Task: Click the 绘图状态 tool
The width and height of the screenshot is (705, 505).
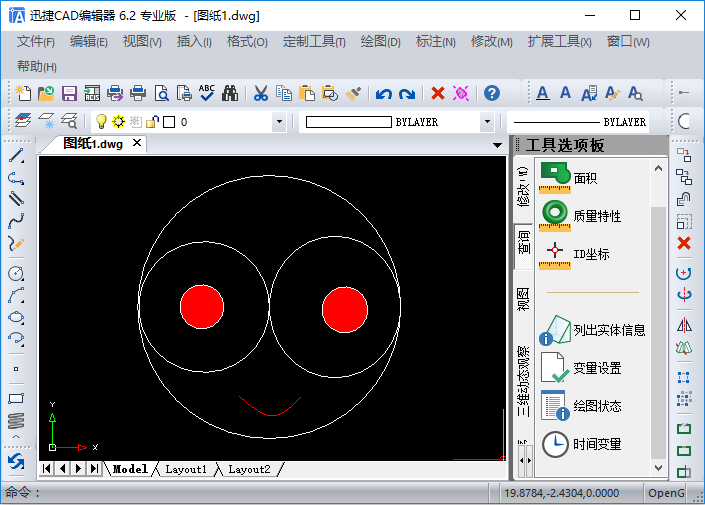Action: pos(581,406)
